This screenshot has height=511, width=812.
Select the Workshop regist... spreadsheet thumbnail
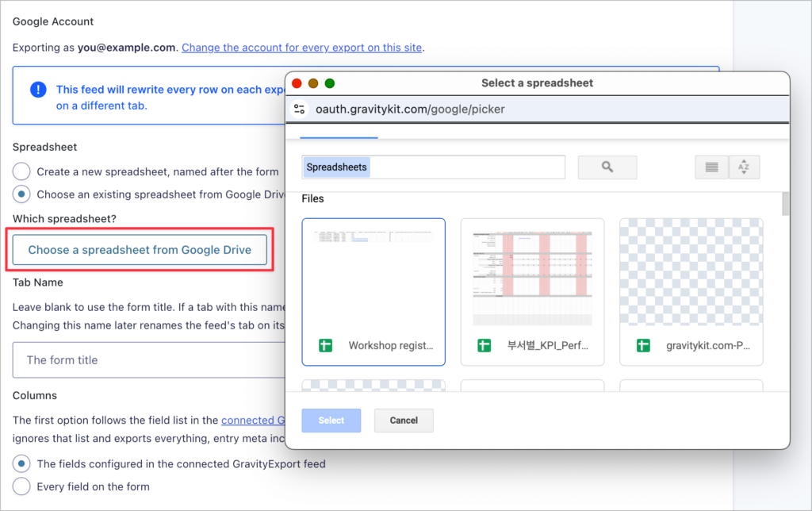[x=373, y=292]
